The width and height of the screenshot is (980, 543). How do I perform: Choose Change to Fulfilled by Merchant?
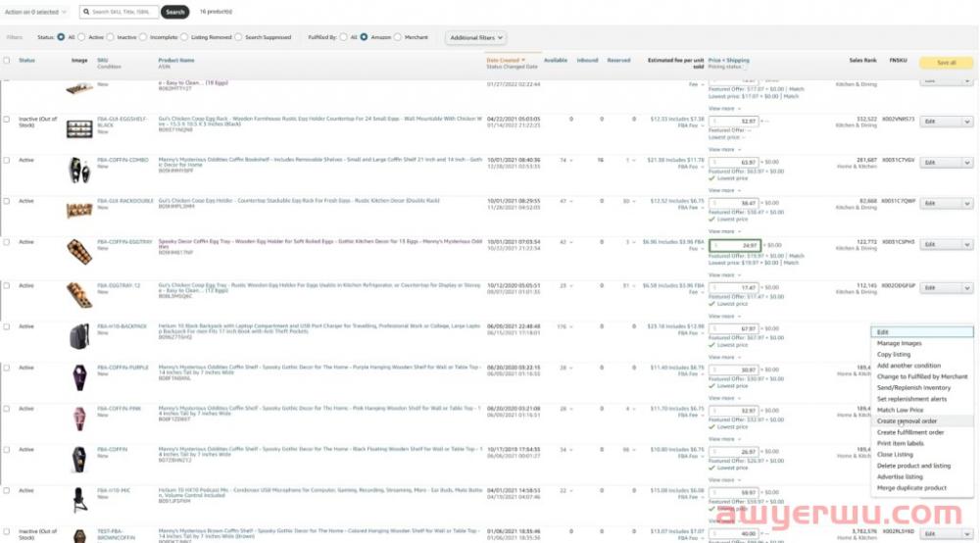tap(922, 377)
